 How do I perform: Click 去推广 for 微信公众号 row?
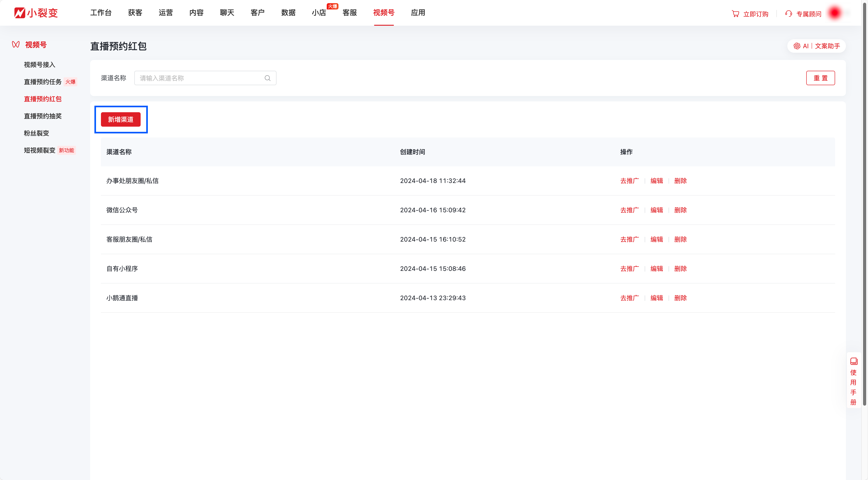(629, 210)
